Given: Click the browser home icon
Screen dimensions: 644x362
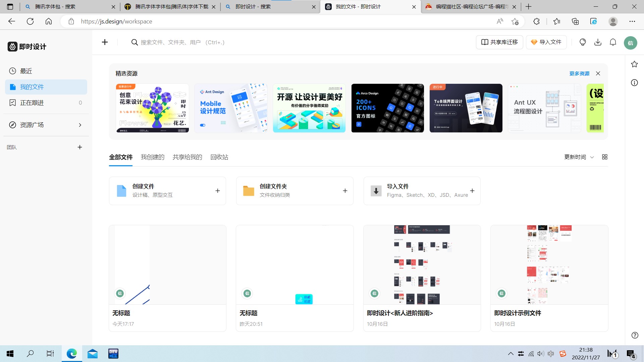Looking at the screenshot, I should 49,21.
